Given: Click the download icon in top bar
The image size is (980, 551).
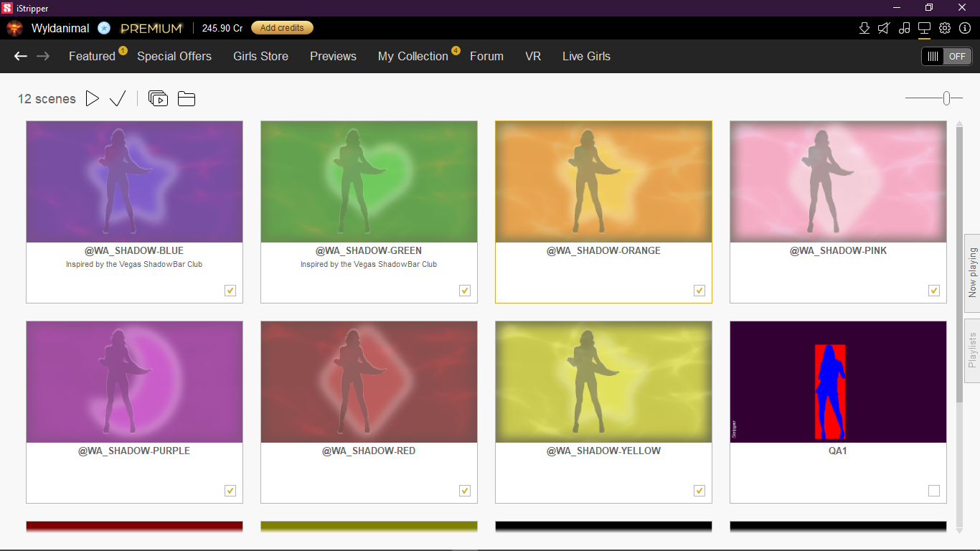Looking at the screenshot, I should point(864,28).
